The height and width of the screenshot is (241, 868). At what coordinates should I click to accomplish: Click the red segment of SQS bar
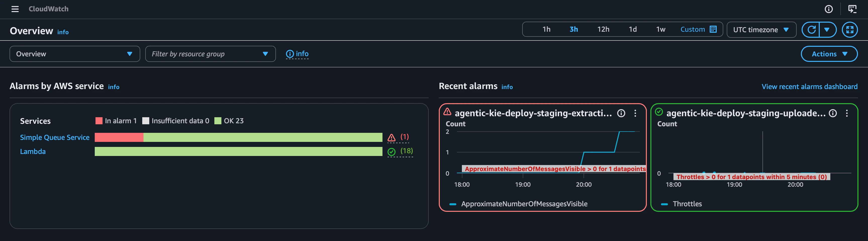click(x=119, y=137)
